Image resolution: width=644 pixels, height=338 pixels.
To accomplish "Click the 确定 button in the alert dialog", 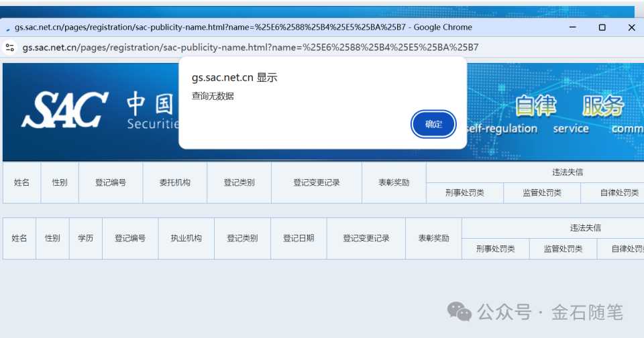I will (433, 124).
